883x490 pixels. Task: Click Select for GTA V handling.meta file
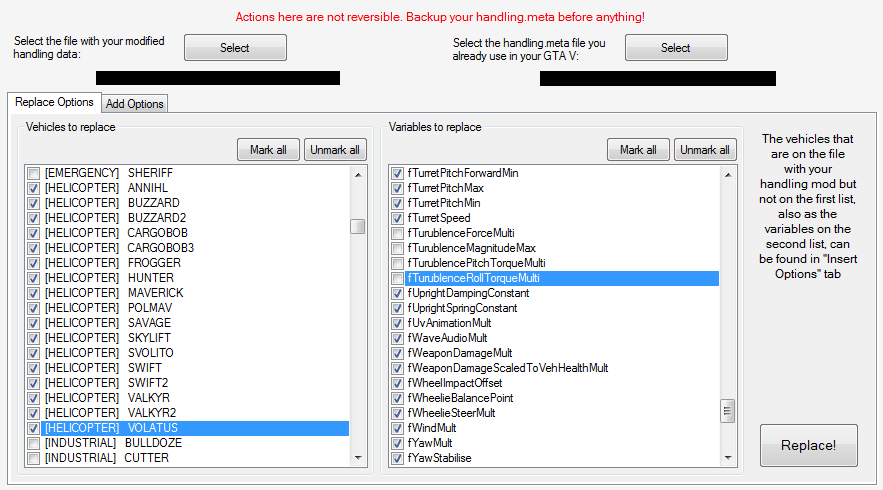676,47
